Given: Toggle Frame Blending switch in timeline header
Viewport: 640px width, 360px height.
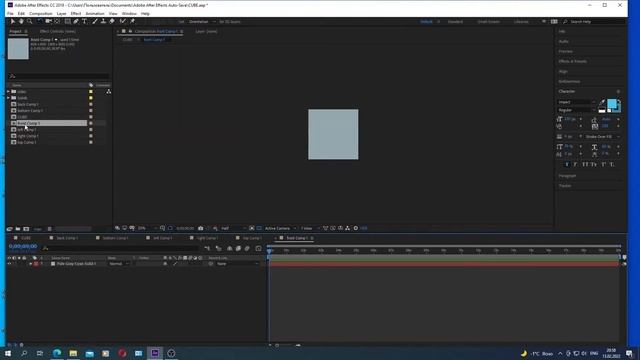Looking at the screenshot, I should click(238, 248).
